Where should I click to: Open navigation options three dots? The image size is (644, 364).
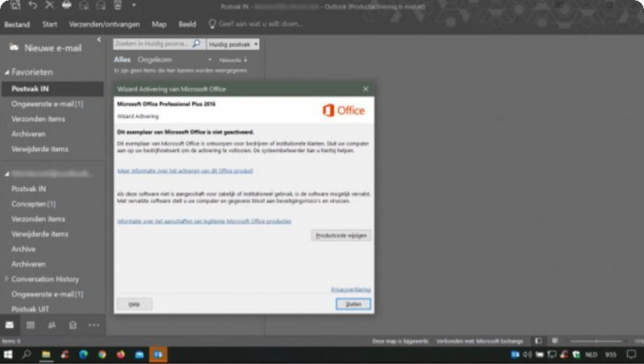[94, 325]
